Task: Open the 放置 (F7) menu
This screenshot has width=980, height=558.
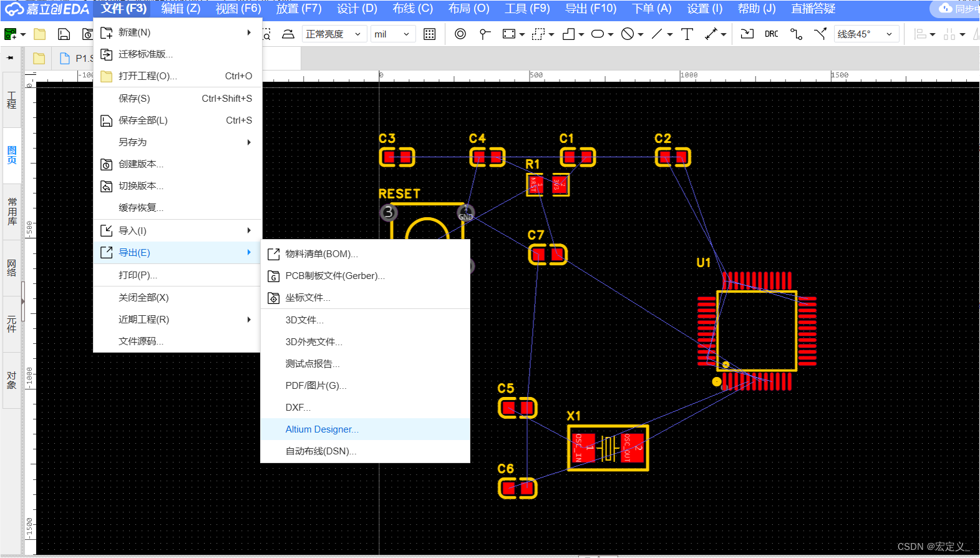Action: (299, 9)
